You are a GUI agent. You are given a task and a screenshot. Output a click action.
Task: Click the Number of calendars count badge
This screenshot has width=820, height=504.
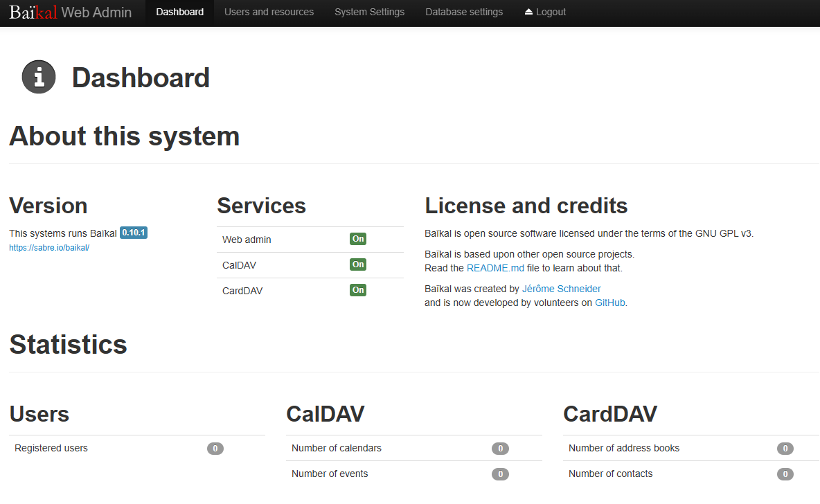tap(500, 449)
